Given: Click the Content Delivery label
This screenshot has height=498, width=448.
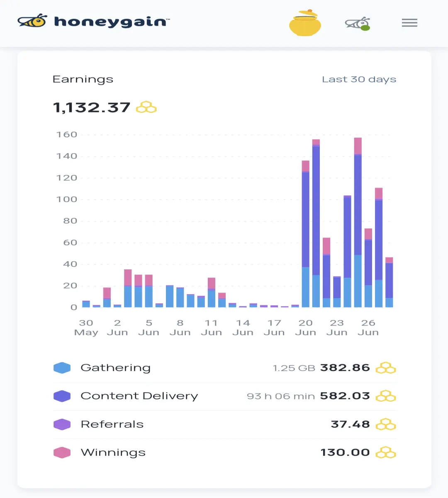Looking at the screenshot, I should point(139,396).
